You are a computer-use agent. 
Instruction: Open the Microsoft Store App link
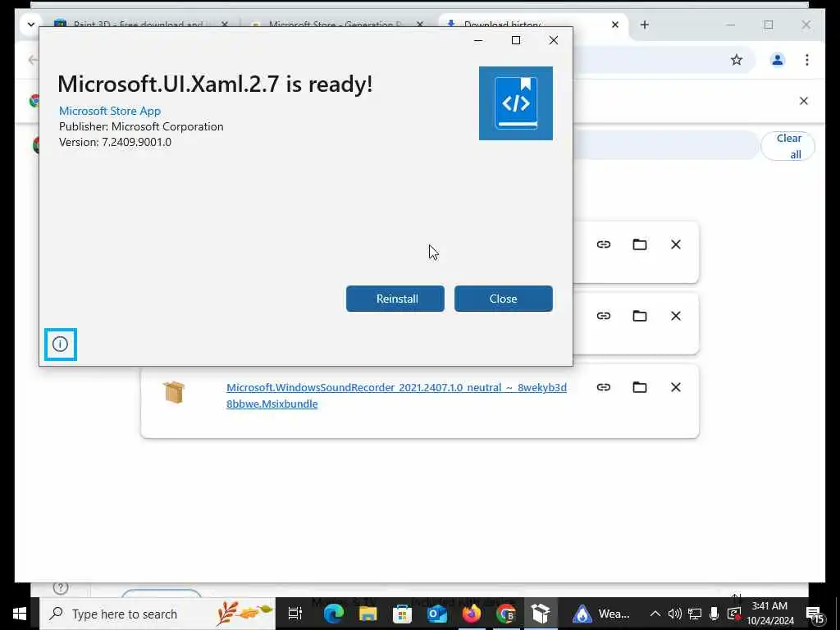(x=110, y=111)
